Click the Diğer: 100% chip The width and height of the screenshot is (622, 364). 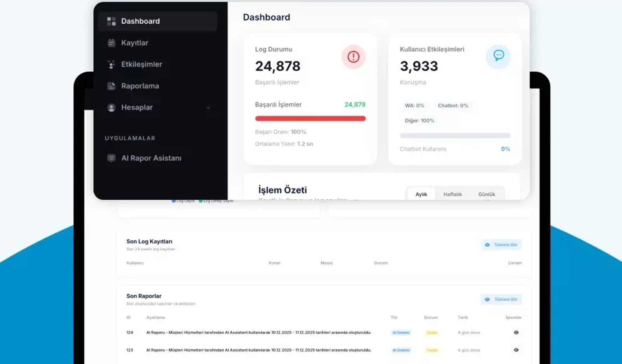coord(419,120)
